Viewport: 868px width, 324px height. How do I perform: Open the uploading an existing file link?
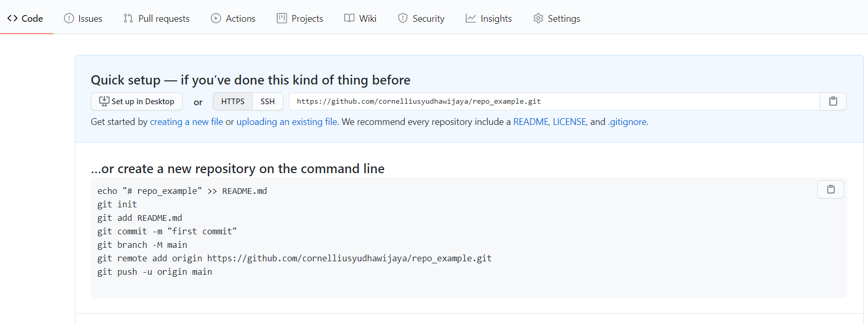coord(287,122)
